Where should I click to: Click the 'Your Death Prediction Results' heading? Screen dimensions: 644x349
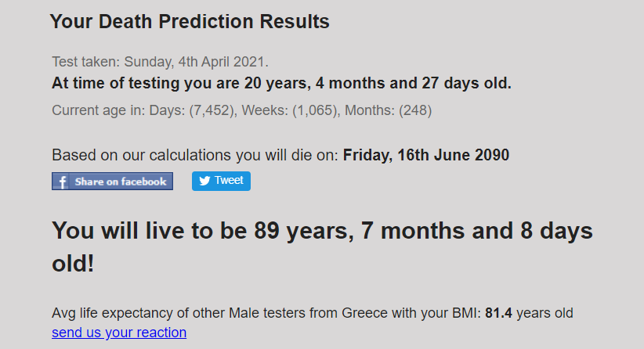[190, 21]
